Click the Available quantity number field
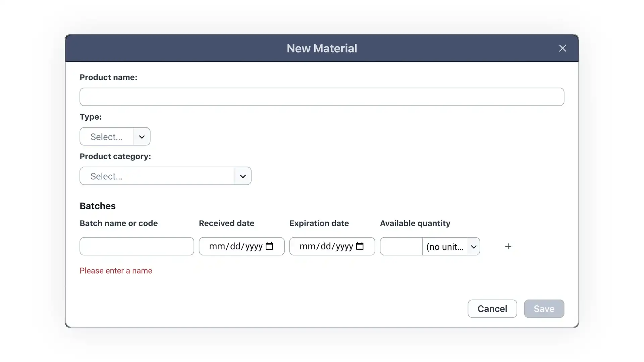This screenshot has height=362, width=644. coord(401,246)
